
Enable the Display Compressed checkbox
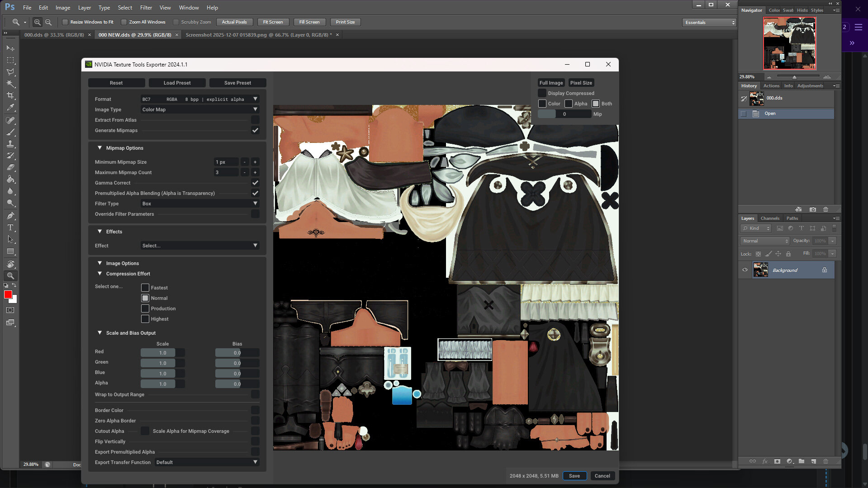click(542, 93)
